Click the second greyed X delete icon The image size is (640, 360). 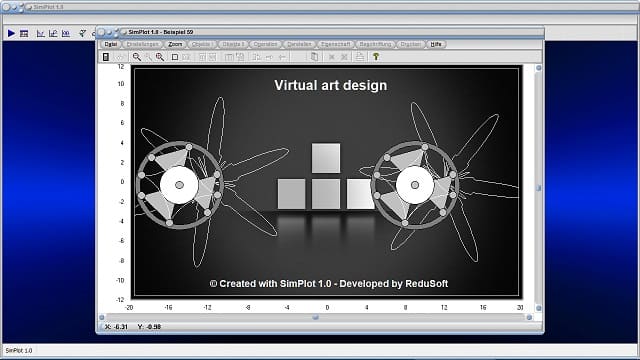click(x=344, y=57)
